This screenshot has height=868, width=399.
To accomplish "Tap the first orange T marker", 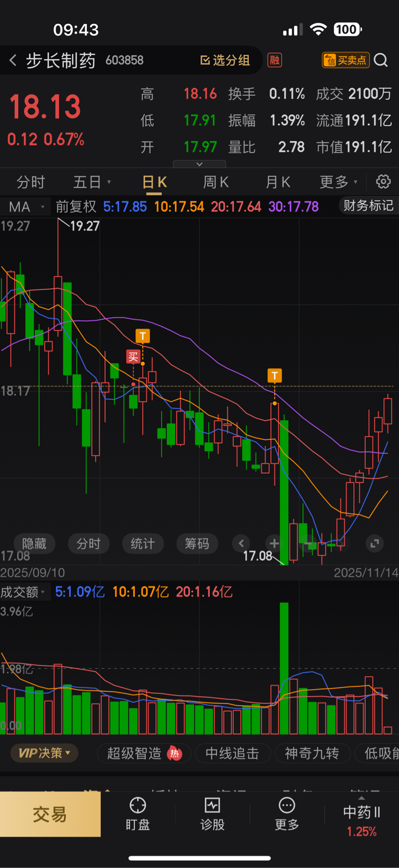I will pyautogui.click(x=143, y=336).
